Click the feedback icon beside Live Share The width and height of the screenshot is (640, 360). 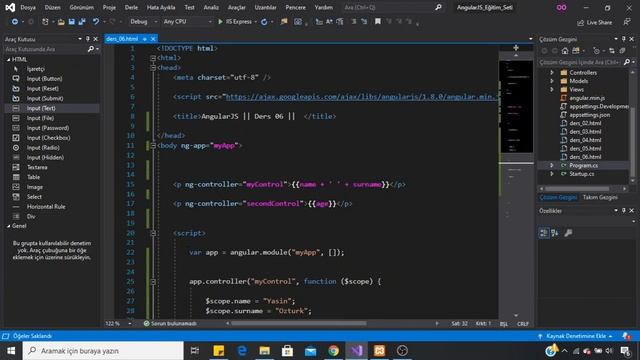627,22
